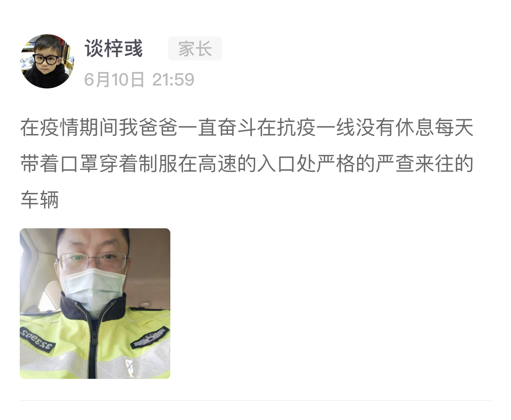Click the time 21:59 in the timestamp
This screenshot has width=511, height=420.
pyautogui.click(x=173, y=80)
